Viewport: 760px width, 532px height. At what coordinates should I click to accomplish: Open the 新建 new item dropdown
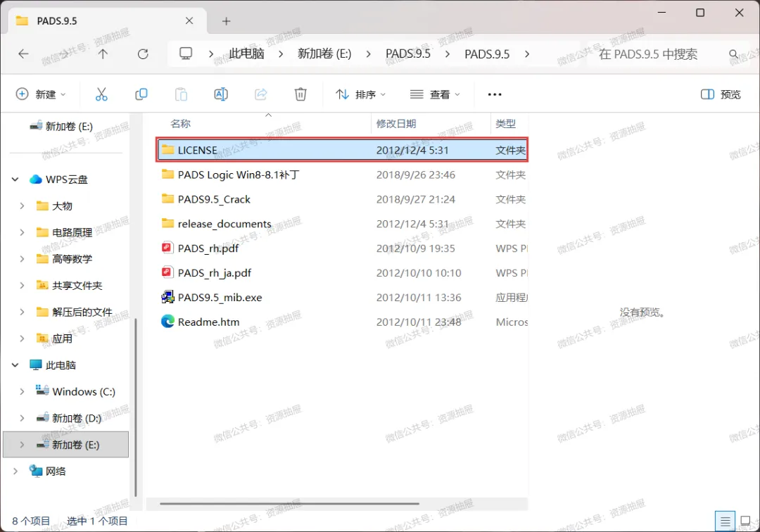click(x=42, y=94)
